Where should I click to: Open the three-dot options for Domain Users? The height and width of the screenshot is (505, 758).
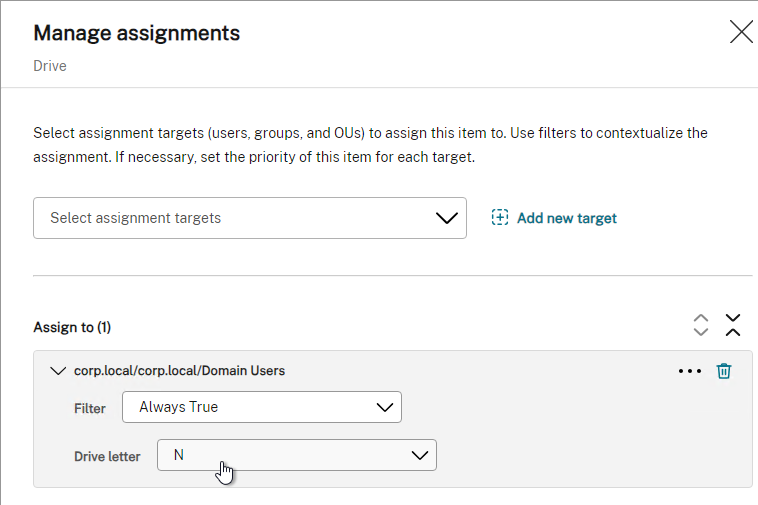[x=690, y=371]
